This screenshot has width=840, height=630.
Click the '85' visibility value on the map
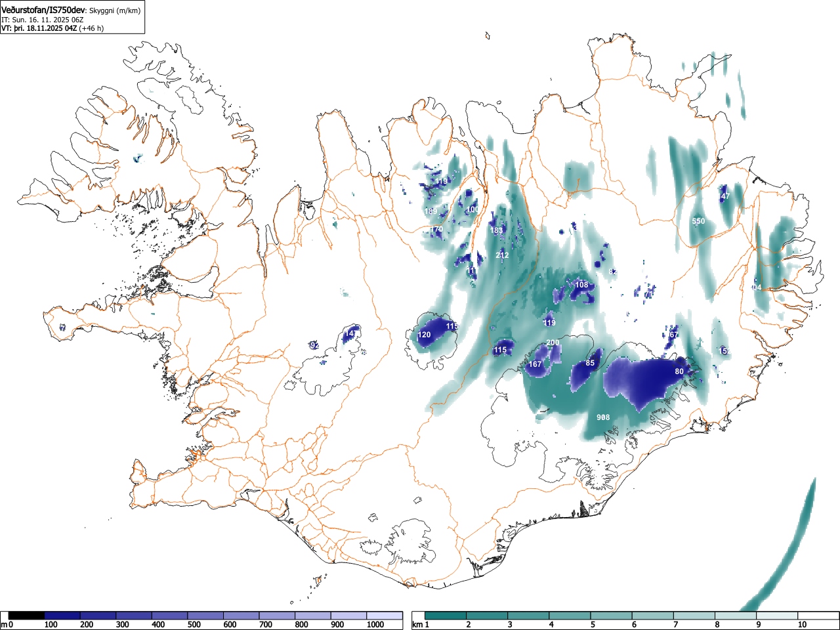pyautogui.click(x=590, y=364)
